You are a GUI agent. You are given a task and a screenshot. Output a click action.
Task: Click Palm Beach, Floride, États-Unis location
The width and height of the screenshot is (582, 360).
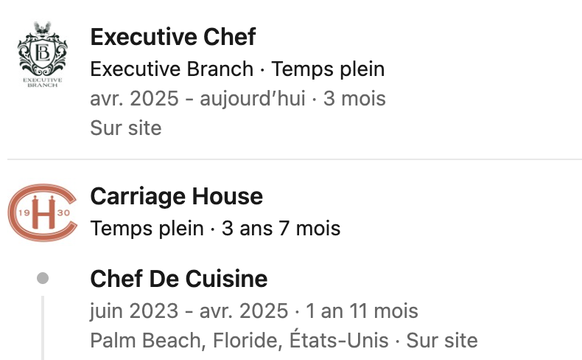(239, 340)
